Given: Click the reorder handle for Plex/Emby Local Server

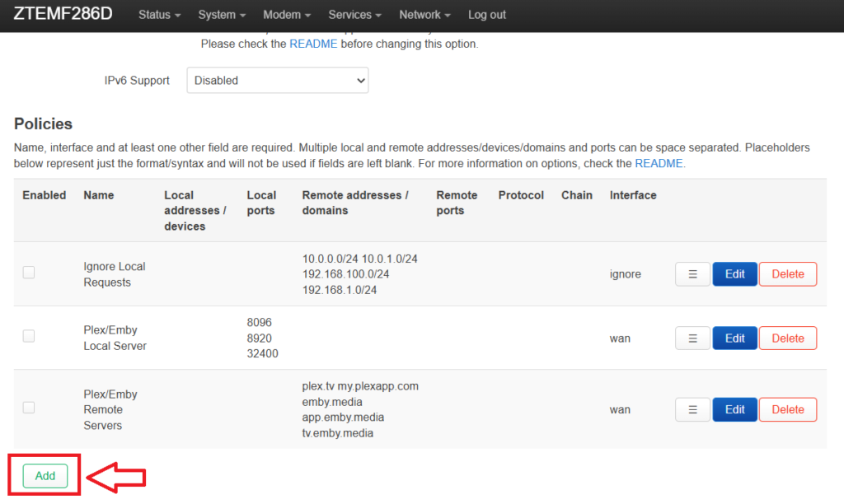Looking at the screenshot, I should (692, 338).
